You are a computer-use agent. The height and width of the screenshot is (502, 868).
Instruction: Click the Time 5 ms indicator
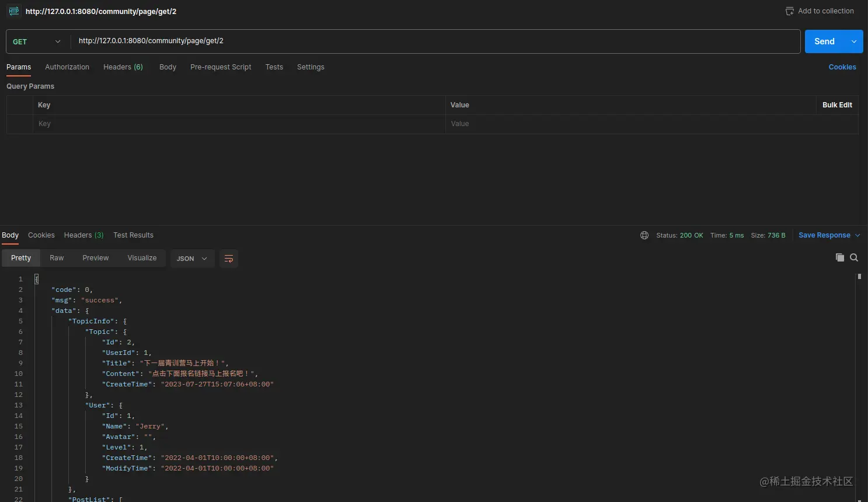727,235
